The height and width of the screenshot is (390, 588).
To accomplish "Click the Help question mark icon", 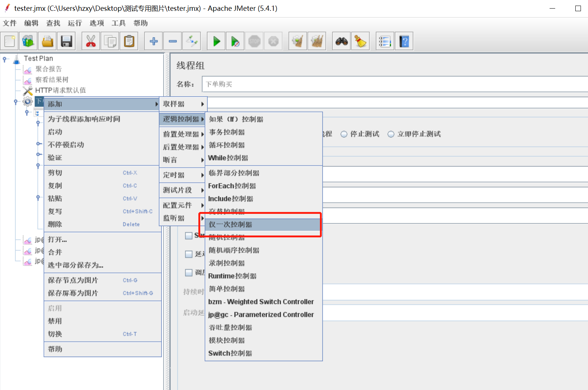I will coord(404,41).
